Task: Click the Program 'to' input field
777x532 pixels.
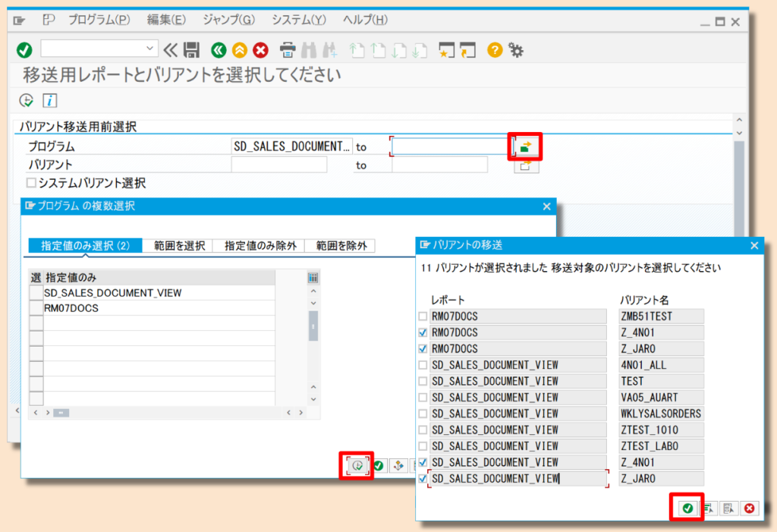Action: click(450, 146)
